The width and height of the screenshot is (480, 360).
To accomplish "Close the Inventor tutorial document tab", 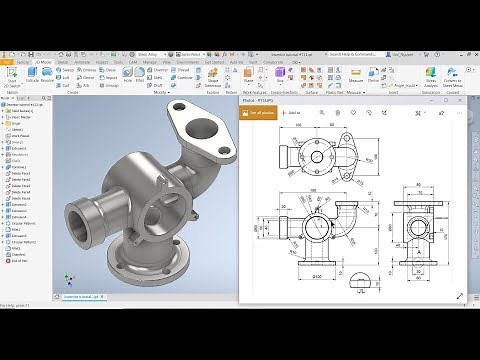I will 102,297.
